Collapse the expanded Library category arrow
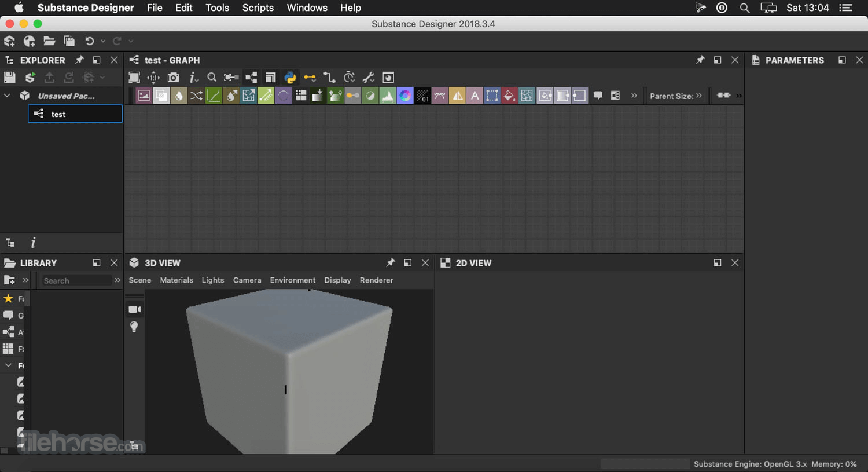This screenshot has width=868, height=472. (8, 365)
